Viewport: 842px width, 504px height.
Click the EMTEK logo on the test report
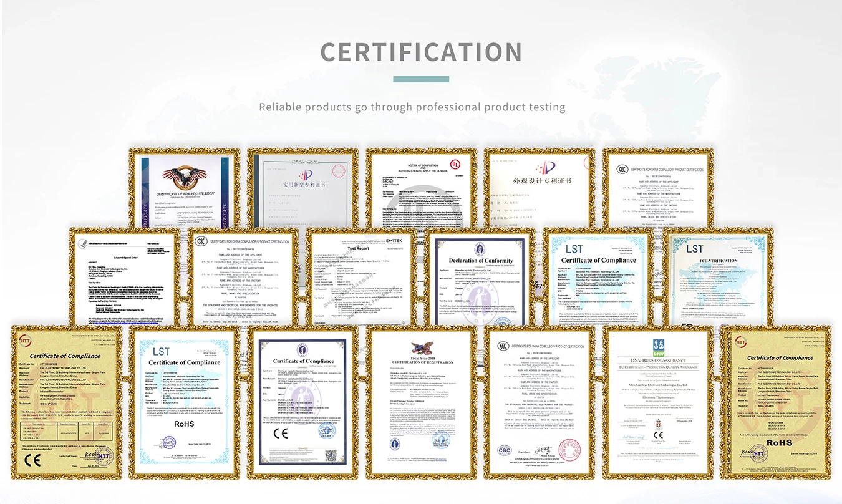[393, 240]
